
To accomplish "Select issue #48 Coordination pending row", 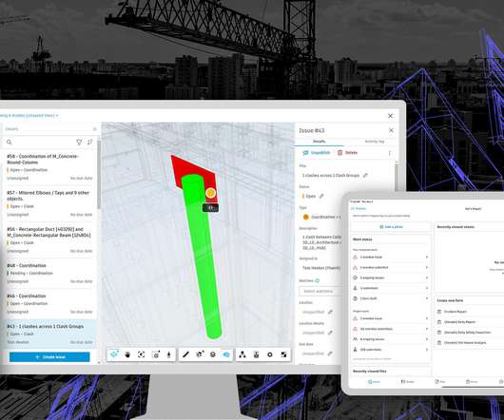I will point(49,274).
